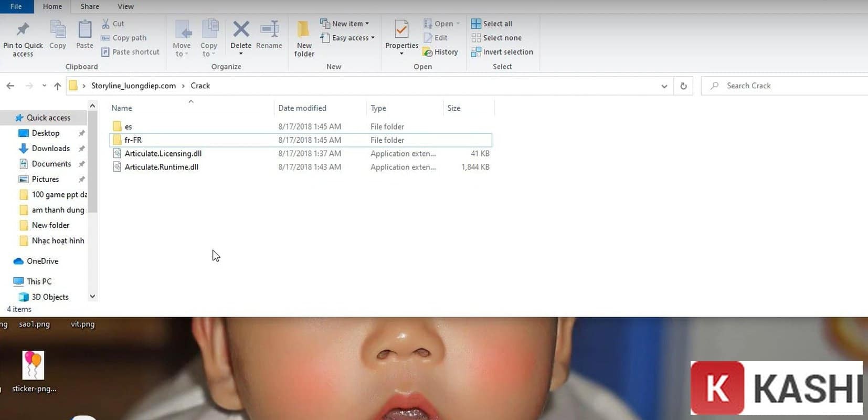This screenshot has height=420, width=868.
Task: Click Crack breadcrumb in address bar
Action: point(200,86)
